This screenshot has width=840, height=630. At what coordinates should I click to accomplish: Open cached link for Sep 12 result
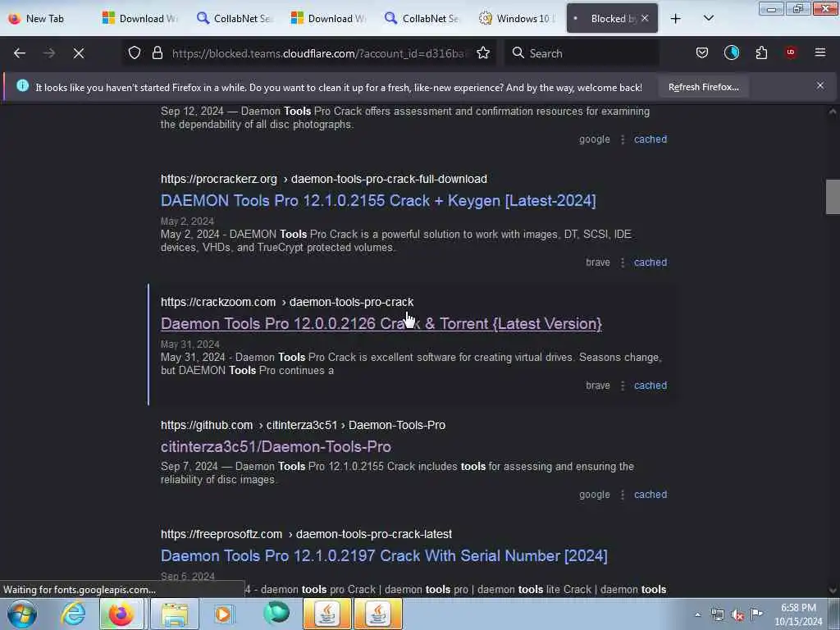(651, 139)
